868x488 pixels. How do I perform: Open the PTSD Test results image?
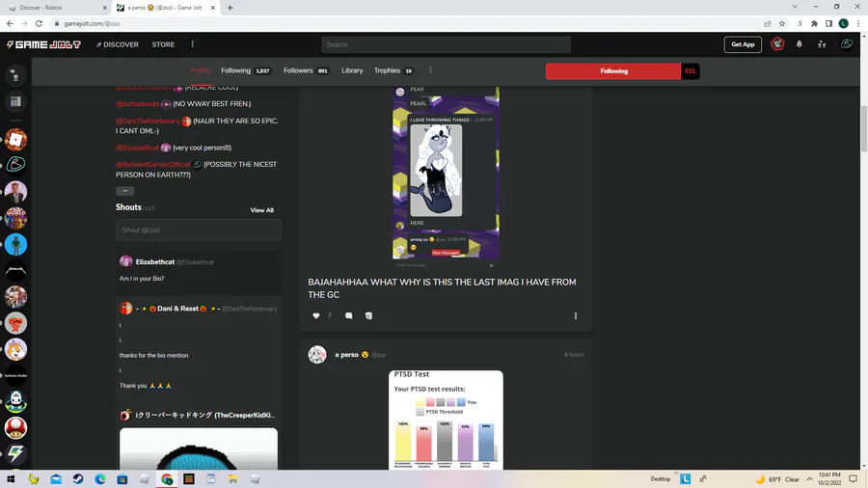(x=446, y=420)
